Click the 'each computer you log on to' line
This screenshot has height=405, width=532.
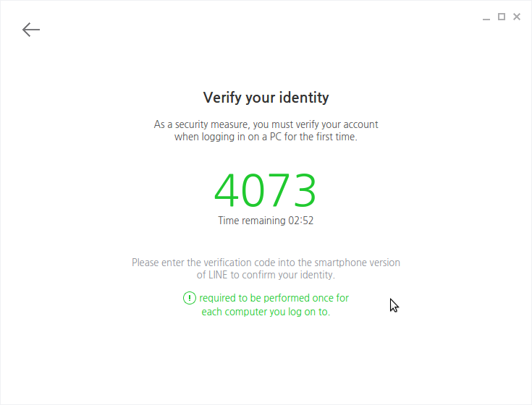pos(266,312)
